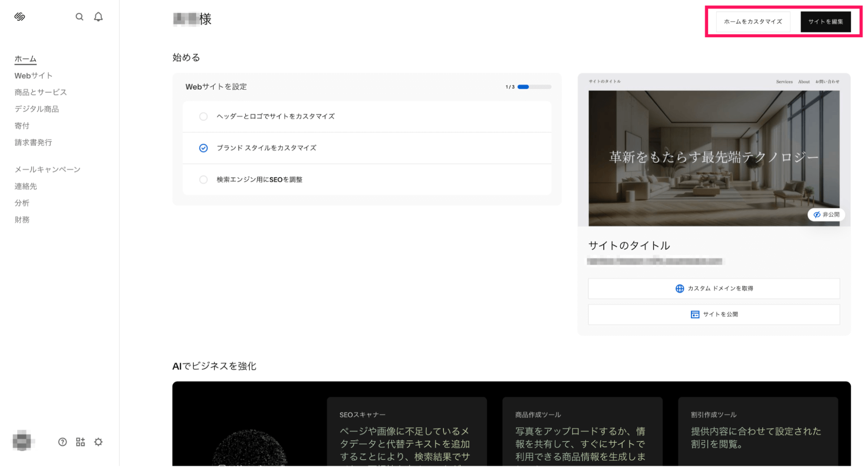Open the Squarespace logo icon

click(19, 16)
